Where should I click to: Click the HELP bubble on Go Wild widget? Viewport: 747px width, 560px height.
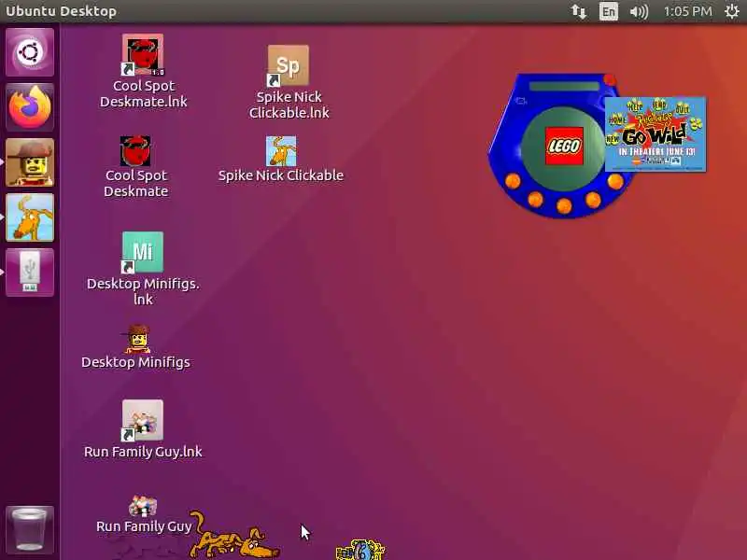coord(634,105)
